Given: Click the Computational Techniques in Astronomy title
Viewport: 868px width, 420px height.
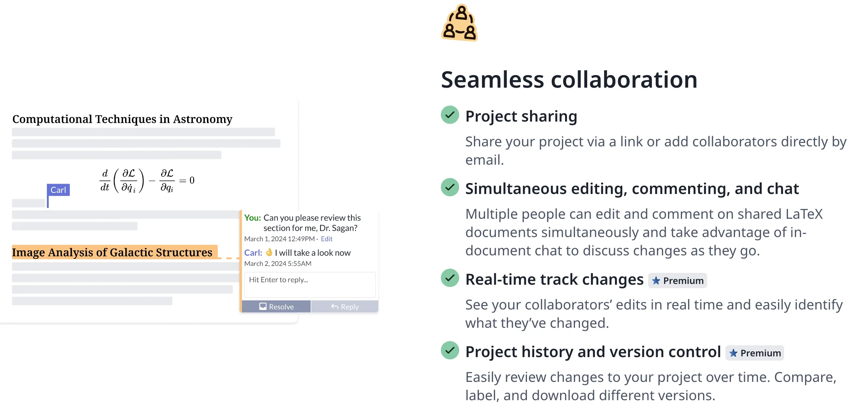Looking at the screenshot, I should pyautogui.click(x=122, y=119).
